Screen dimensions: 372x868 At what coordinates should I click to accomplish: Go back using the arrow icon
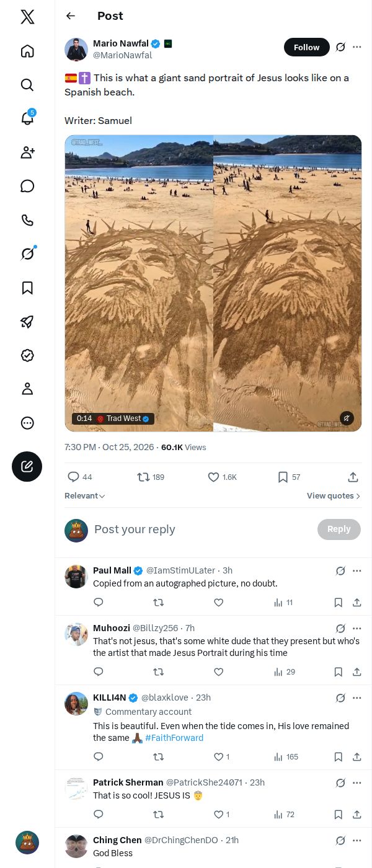click(x=71, y=16)
